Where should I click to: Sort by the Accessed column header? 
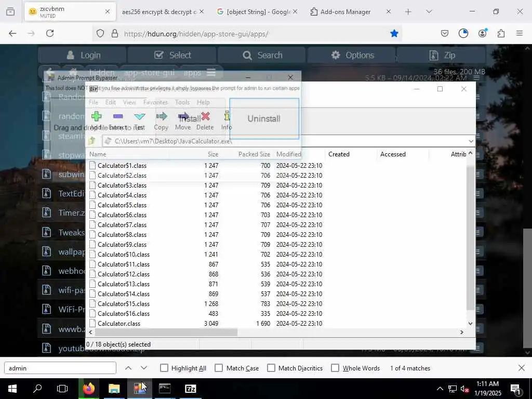(x=403, y=154)
